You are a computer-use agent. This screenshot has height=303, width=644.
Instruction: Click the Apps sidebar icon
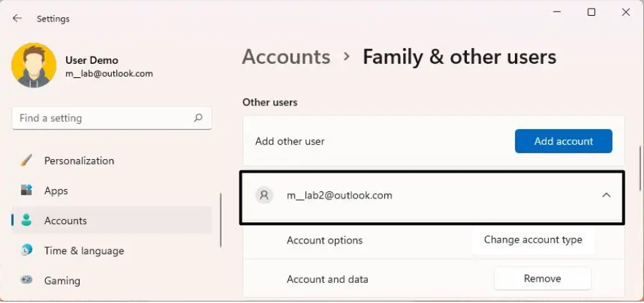pyautogui.click(x=27, y=191)
